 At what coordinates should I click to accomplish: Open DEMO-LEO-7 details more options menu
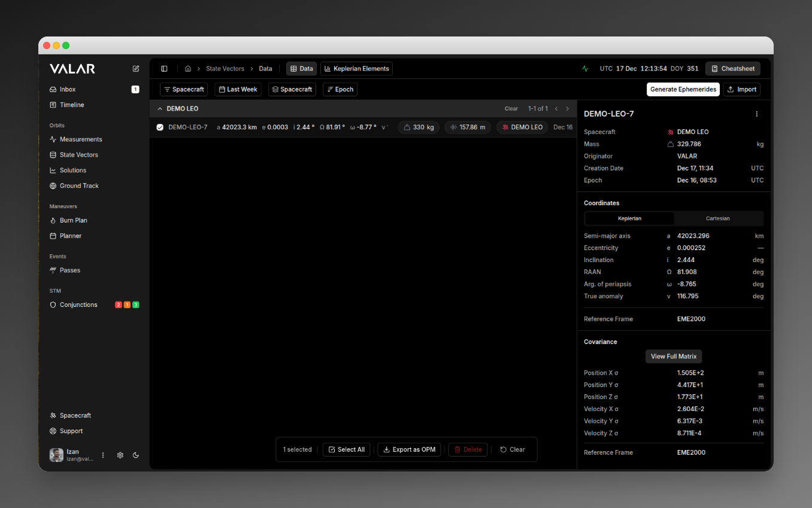coord(756,114)
